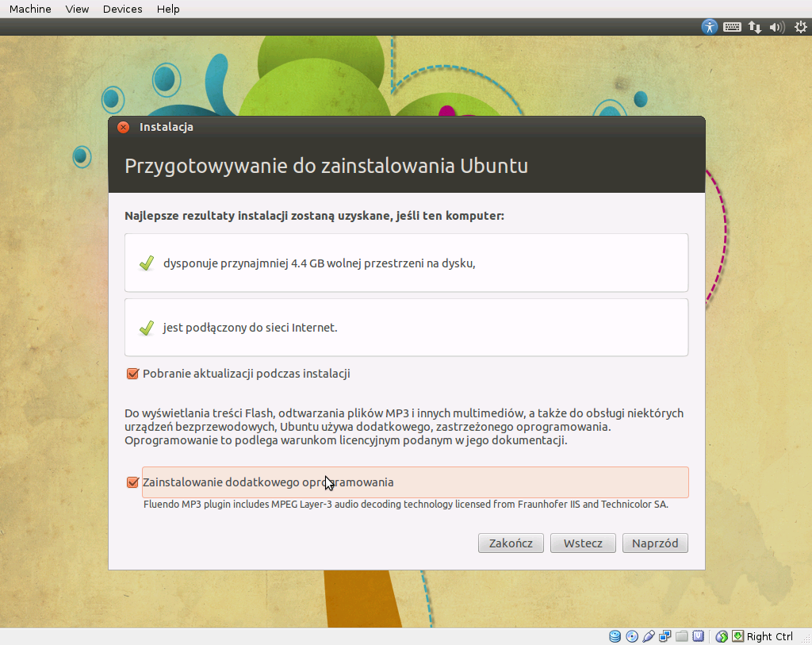Click the VirtualBox optical disc icon
Viewport: 812px width, 645px height.
(x=632, y=636)
